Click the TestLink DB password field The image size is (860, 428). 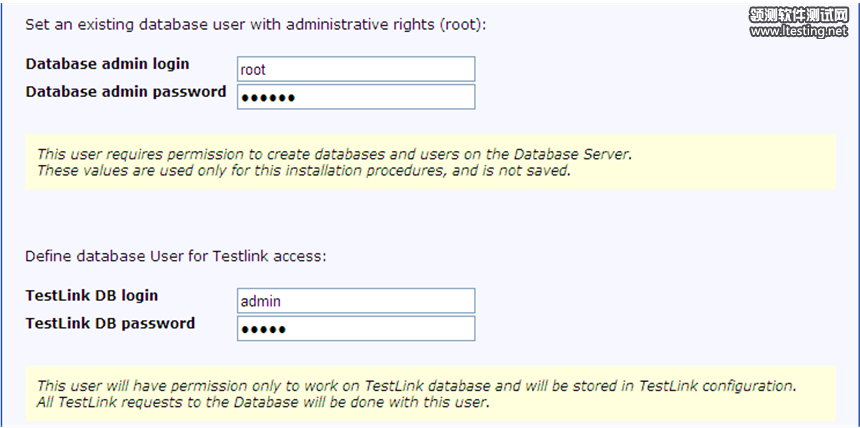click(x=355, y=328)
